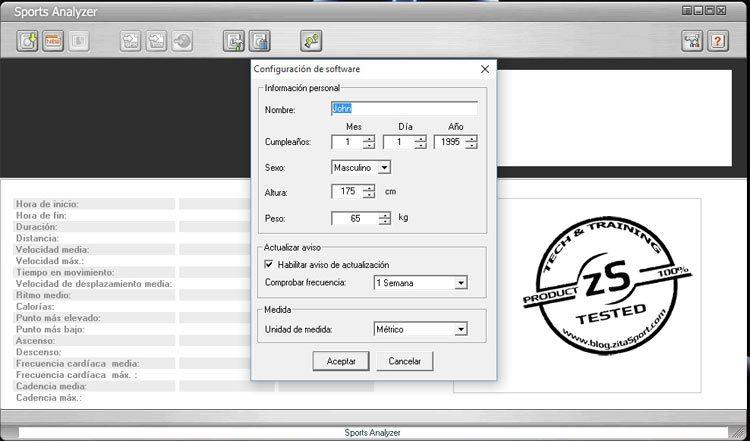This screenshot has height=441, width=750.
Task: Uncheck 'Habilitar aviso de actualización'
Action: pos(269,265)
